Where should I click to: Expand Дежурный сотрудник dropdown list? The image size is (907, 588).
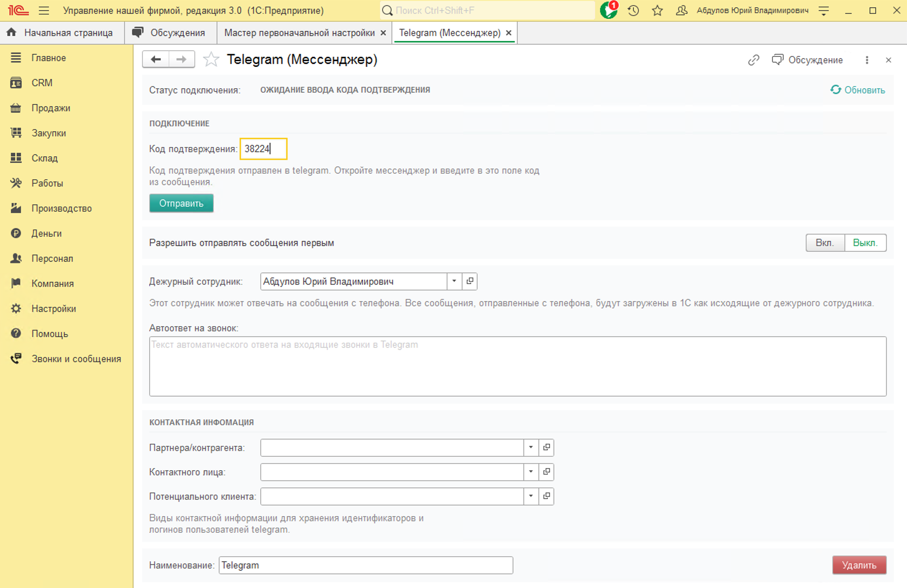click(454, 281)
